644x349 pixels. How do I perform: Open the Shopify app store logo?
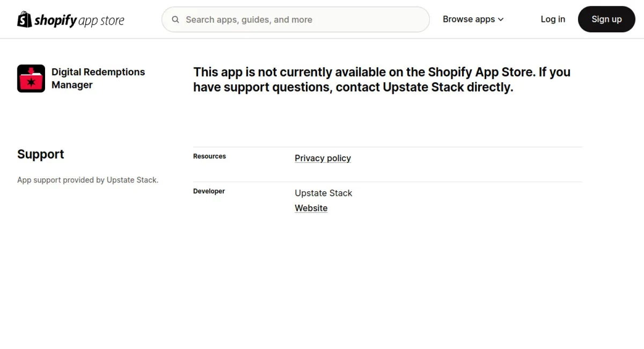click(x=71, y=19)
